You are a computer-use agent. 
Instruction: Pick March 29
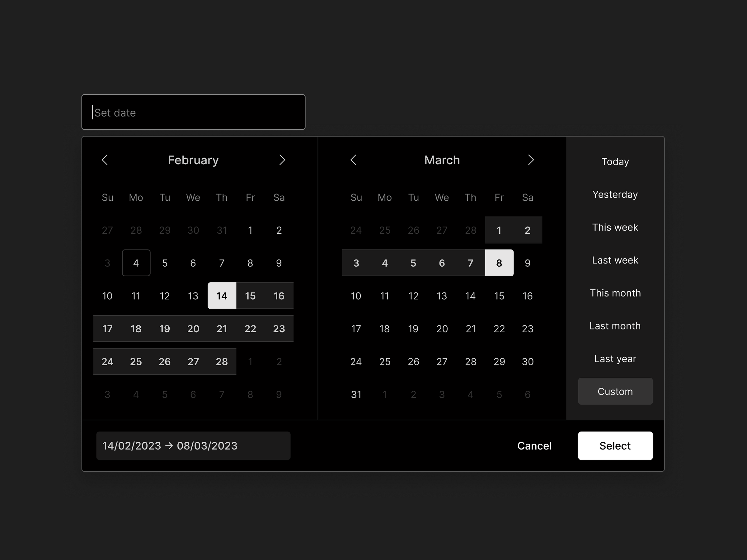click(x=499, y=362)
